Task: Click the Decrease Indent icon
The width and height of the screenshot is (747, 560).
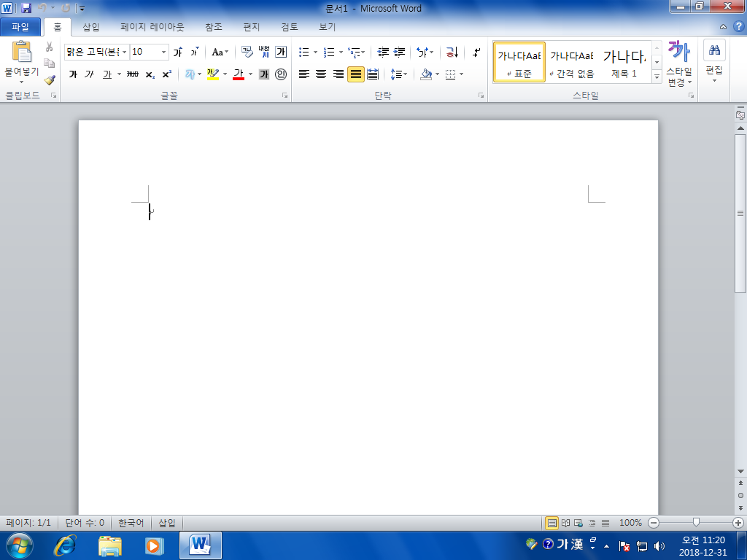Action: click(x=383, y=52)
